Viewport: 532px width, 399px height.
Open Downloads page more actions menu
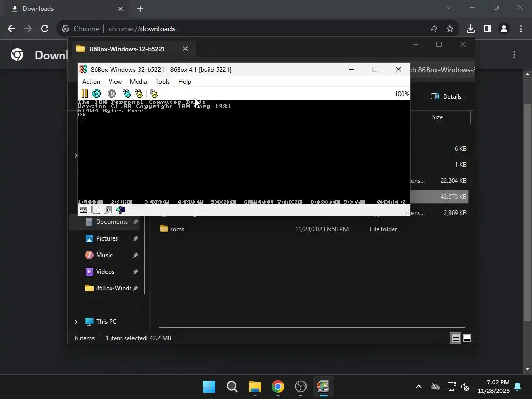(514, 55)
